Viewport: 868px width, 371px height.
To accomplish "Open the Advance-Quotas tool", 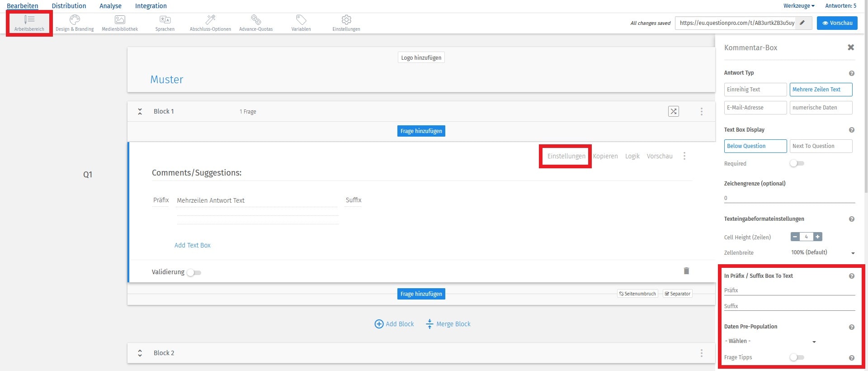I will click(x=256, y=23).
